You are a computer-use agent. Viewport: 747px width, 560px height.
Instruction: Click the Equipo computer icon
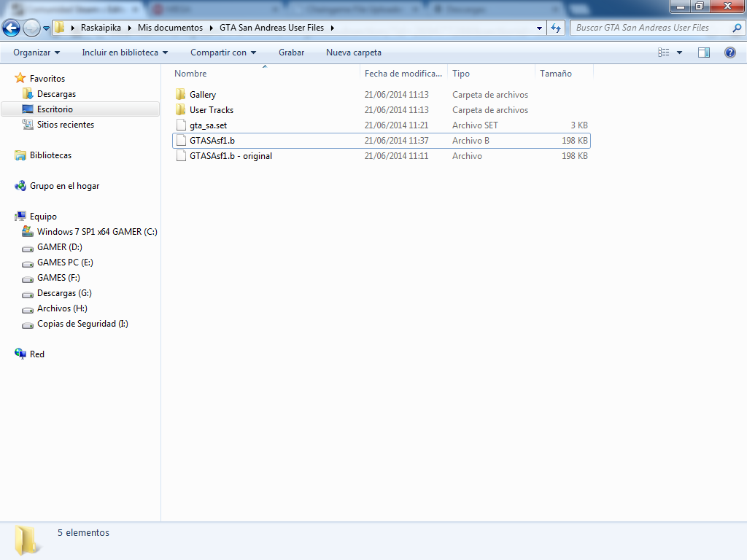coord(20,216)
